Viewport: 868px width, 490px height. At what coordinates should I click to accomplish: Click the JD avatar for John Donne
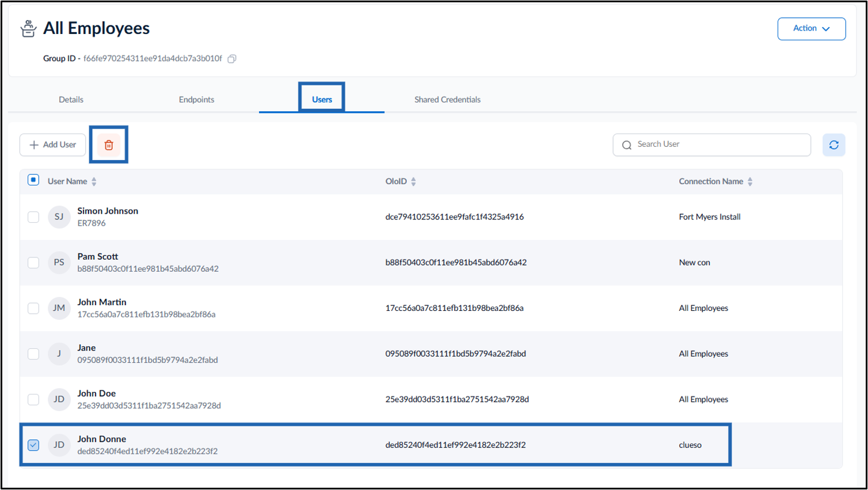click(x=59, y=445)
